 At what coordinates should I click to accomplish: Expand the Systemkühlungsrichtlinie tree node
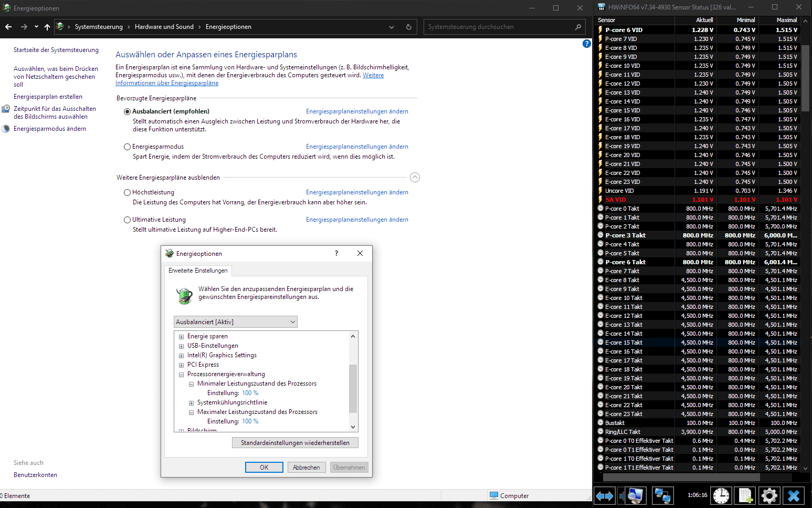tap(191, 403)
